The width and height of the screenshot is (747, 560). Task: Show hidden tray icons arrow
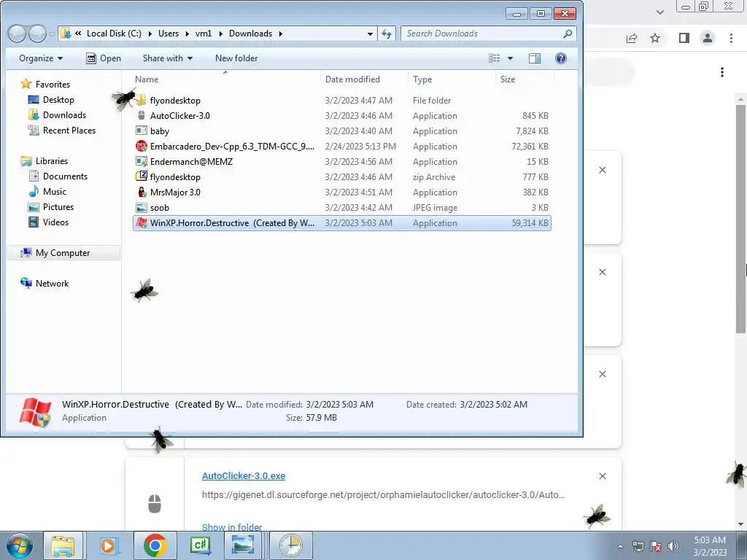620,546
